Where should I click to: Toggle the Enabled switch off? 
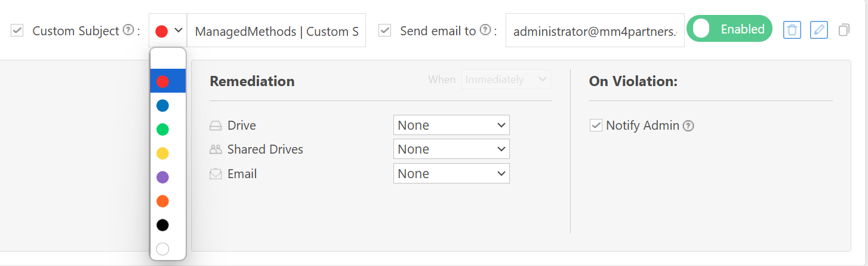point(729,29)
